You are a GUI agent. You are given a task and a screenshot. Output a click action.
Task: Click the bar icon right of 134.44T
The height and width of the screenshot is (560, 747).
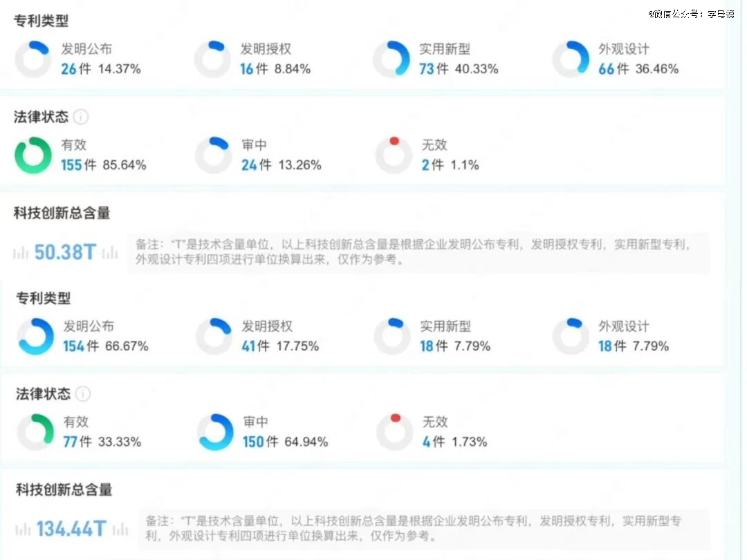(x=121, y=530)
